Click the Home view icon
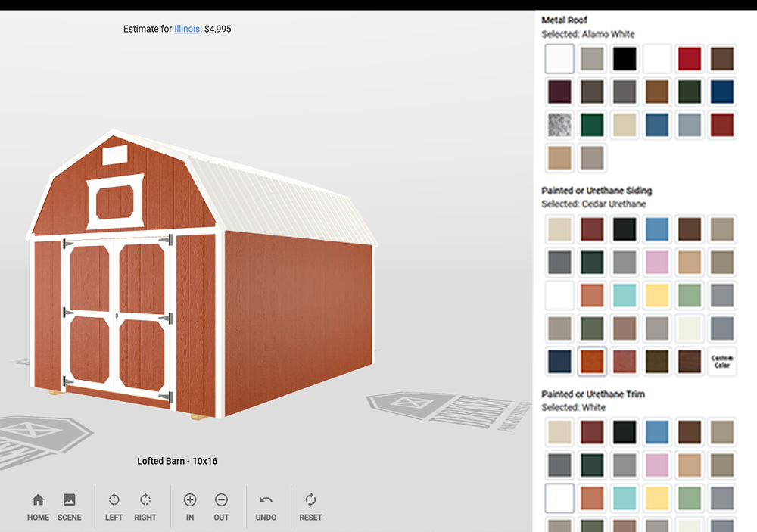Viewport: 757px width, 532px height. (x=38, y=506)
